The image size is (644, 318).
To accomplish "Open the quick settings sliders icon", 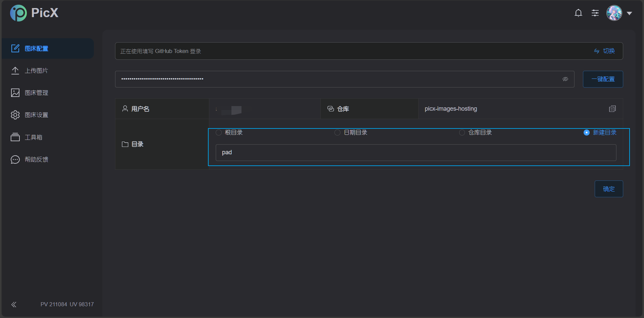I will (595, 13).
